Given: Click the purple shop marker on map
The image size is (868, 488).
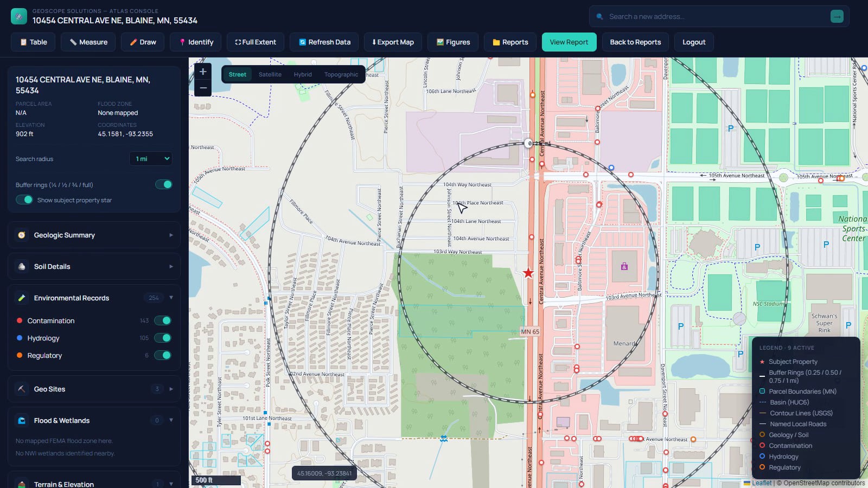Looking at the screenshot, I should click(624, 266).
